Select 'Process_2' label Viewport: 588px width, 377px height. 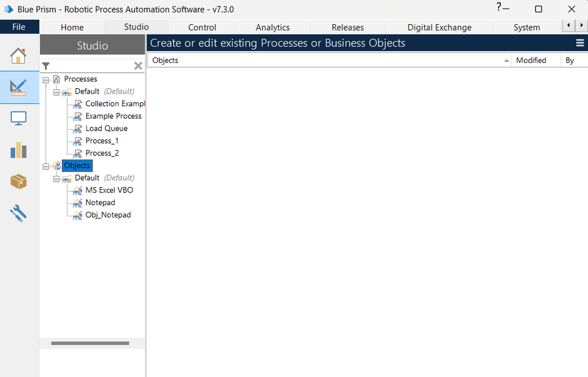(102, 154)
